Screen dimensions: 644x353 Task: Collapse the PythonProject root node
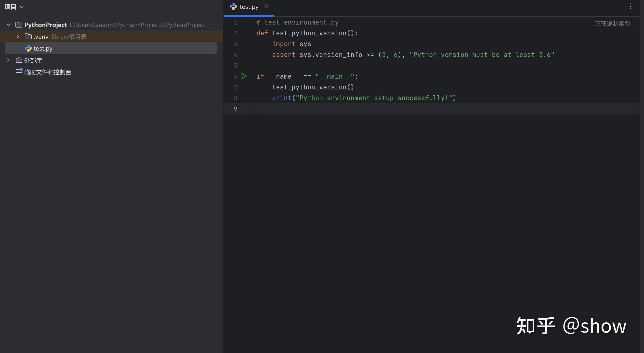pos(9,25)
